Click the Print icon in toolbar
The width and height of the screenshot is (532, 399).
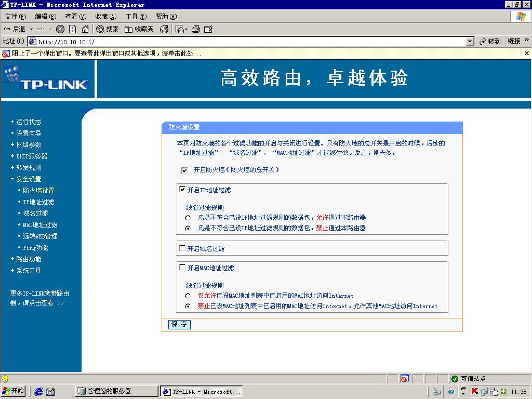[196, 29]
